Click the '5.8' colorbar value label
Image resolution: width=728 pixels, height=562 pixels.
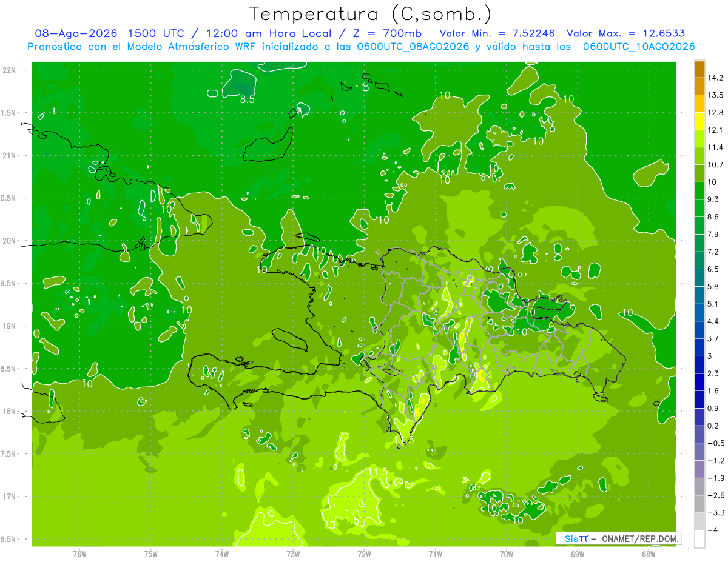(714, 286)
